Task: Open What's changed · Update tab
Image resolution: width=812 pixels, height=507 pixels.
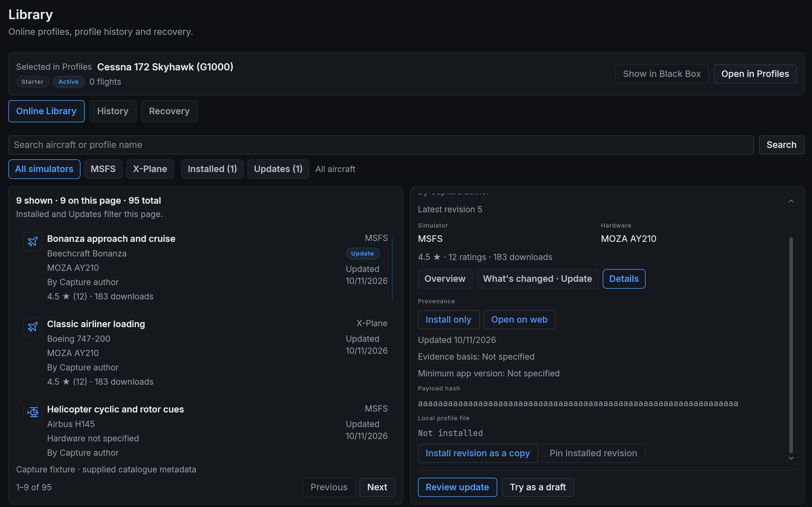Action: click(x=537, y=279)
